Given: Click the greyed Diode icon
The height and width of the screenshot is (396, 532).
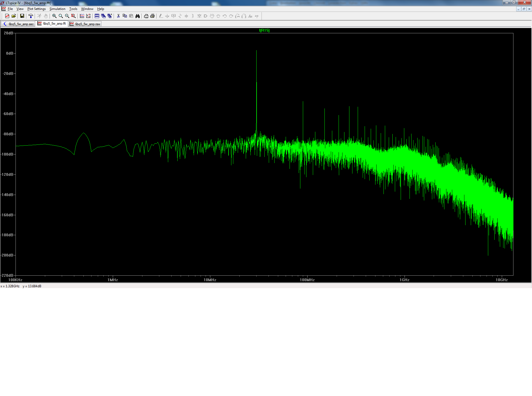Looking at the screenshot, I should point(199,16).
